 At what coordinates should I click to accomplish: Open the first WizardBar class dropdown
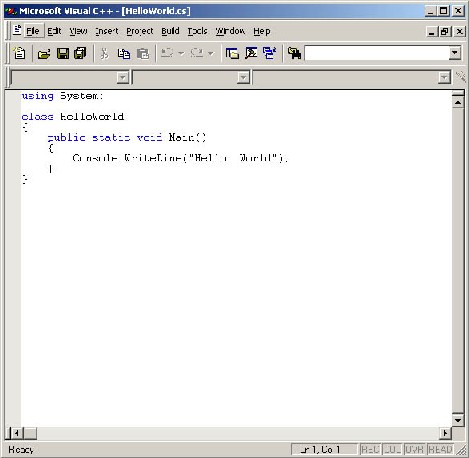(123, 78)
